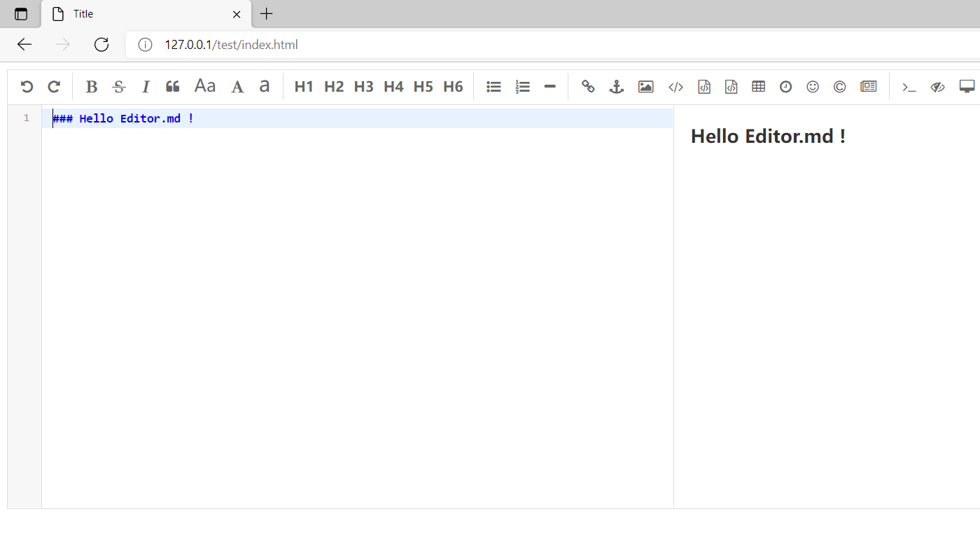Insert an ordered numbered list
This screenshot has height=558, width=980.
[522, 87]
